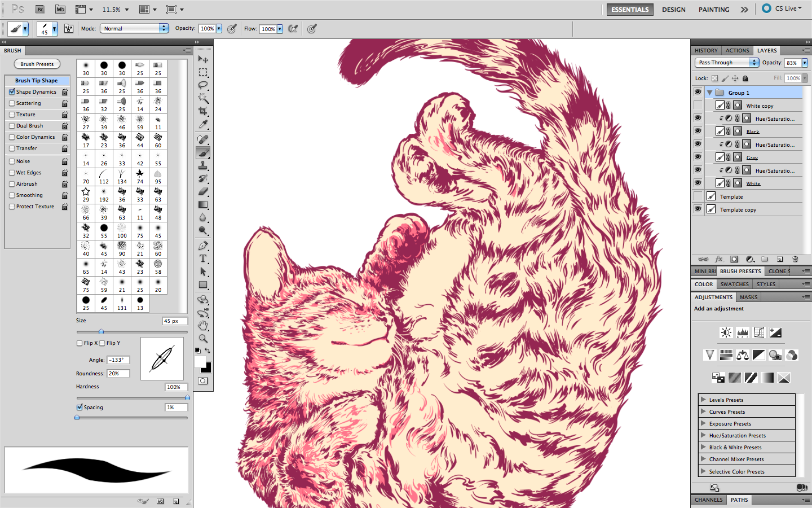The image size is (812, 508).
Task: Open the CS Live menu
Action: coord(782,8)
